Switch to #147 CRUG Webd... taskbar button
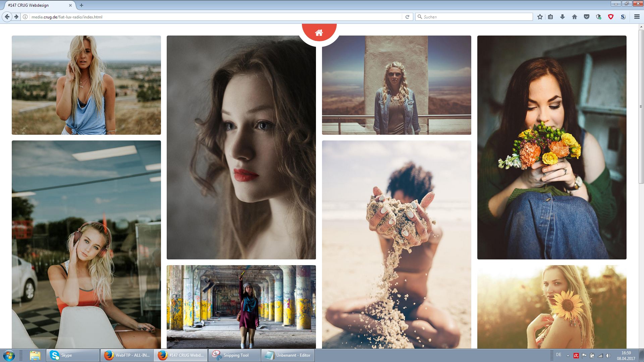This screenshot has height=362, width=644. (x=181, y=355)
